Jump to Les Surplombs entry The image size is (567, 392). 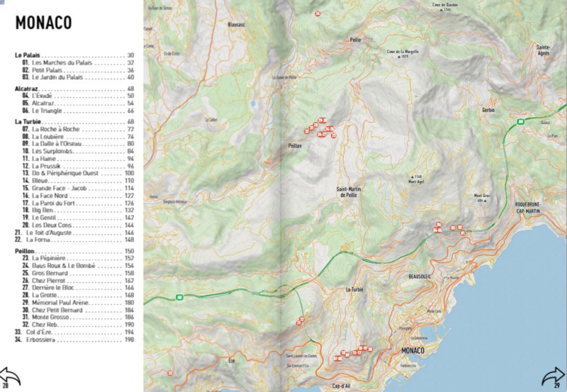pos(78,151)
